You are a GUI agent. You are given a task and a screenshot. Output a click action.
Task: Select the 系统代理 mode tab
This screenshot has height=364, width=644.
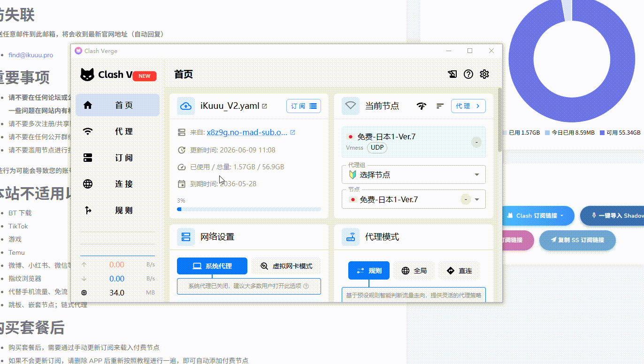coord(212,266)
